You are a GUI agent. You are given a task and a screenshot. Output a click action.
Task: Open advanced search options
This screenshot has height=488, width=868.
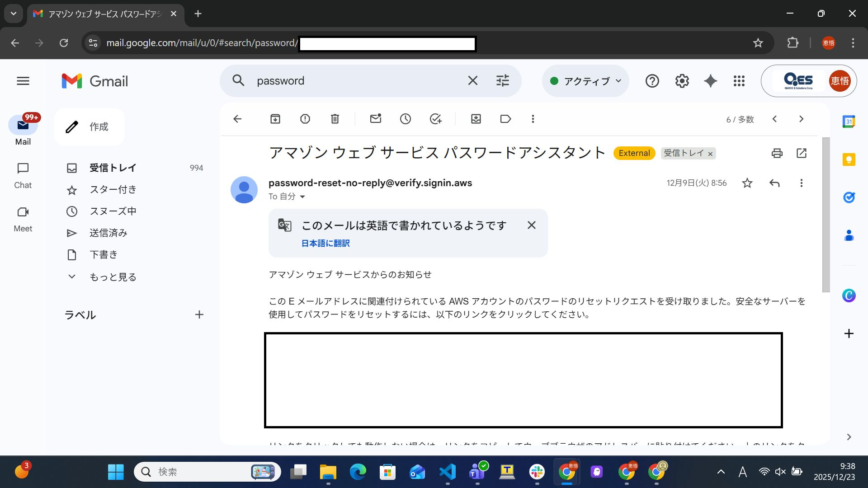[502, 80]
